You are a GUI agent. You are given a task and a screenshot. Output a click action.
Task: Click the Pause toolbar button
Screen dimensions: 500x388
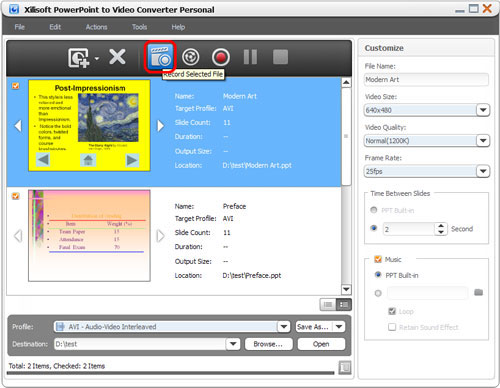(250, 57)
